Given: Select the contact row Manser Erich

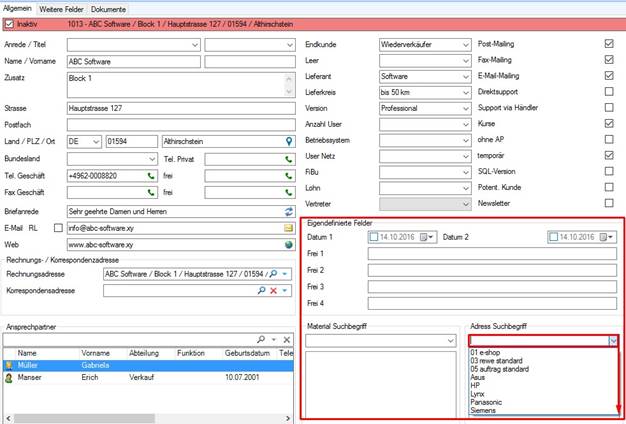Looking at the screenshot, I should coord(148,377).
